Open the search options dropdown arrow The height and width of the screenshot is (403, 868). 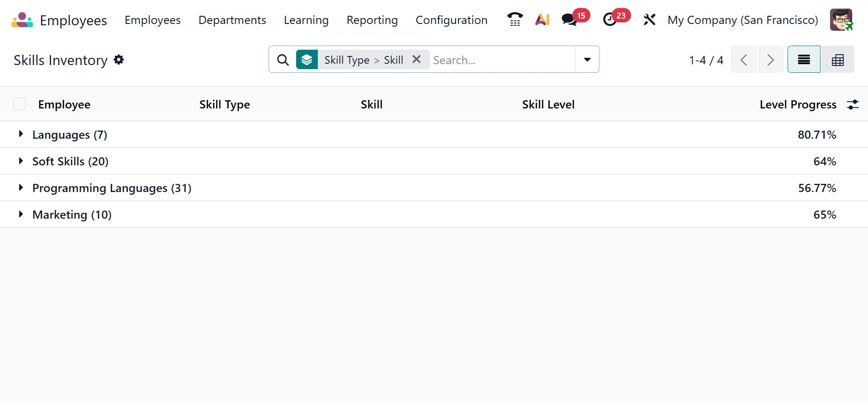pos(587,60)
